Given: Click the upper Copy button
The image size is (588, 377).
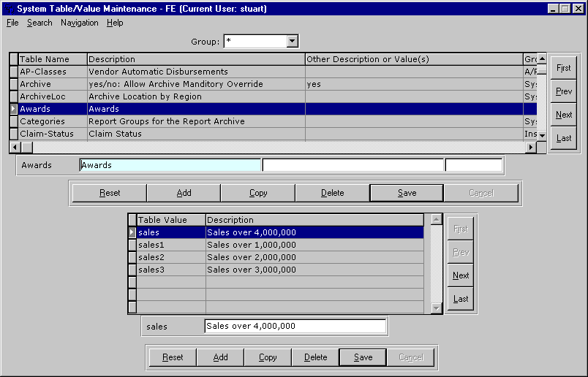Looking at the screenshot, I should click(x=258, y=193).
